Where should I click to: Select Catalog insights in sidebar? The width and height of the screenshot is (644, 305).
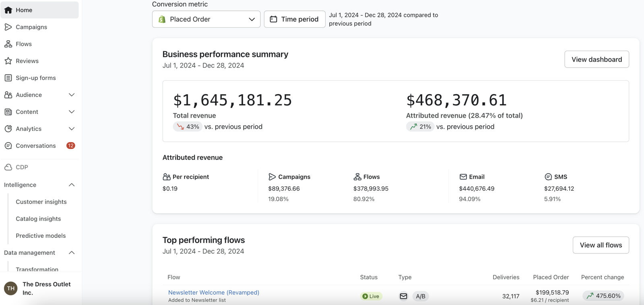tap(38, 219)
